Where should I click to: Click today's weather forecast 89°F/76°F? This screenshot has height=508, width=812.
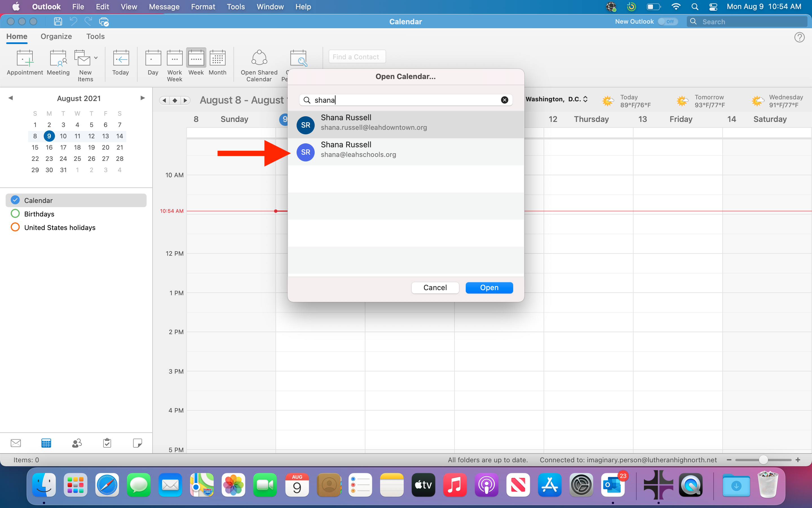pos(626,101)
